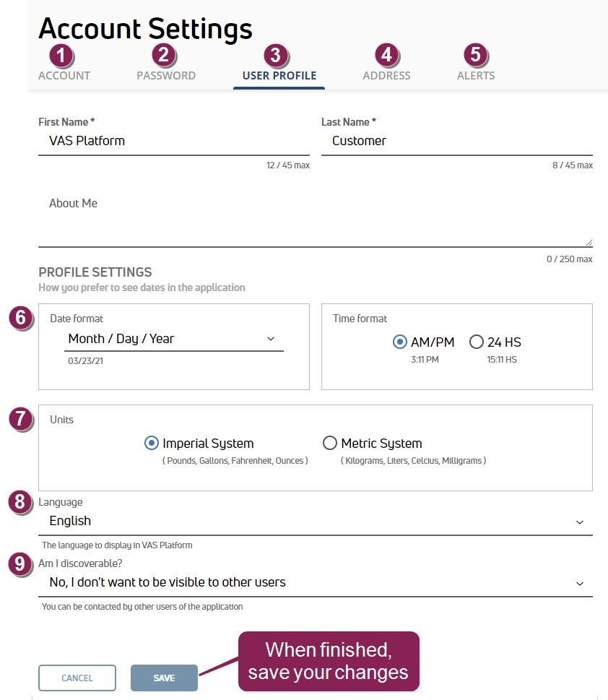The image size is (608, 700).
Task: Click the numbered marker 1 badge
Action: click(61, 54)
